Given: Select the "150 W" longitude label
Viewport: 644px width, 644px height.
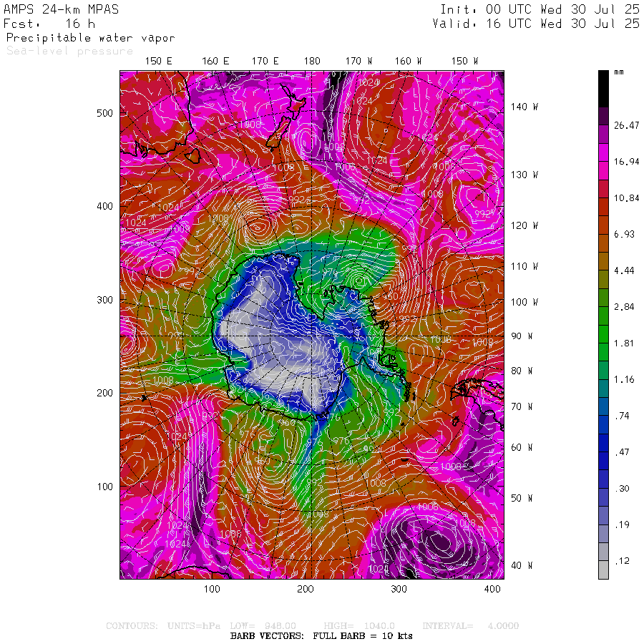Looking at the screenshot, I should 465,62.
